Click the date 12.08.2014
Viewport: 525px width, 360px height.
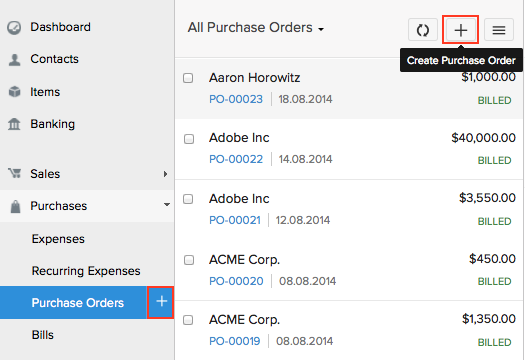[303, 220]
